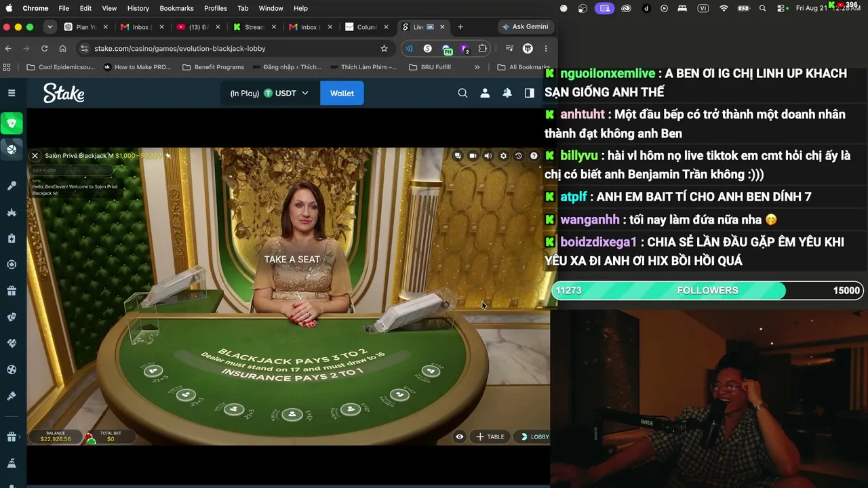The image size is (868, 488).
Task: Click the Stake logo
Action: tap(64, 93)
